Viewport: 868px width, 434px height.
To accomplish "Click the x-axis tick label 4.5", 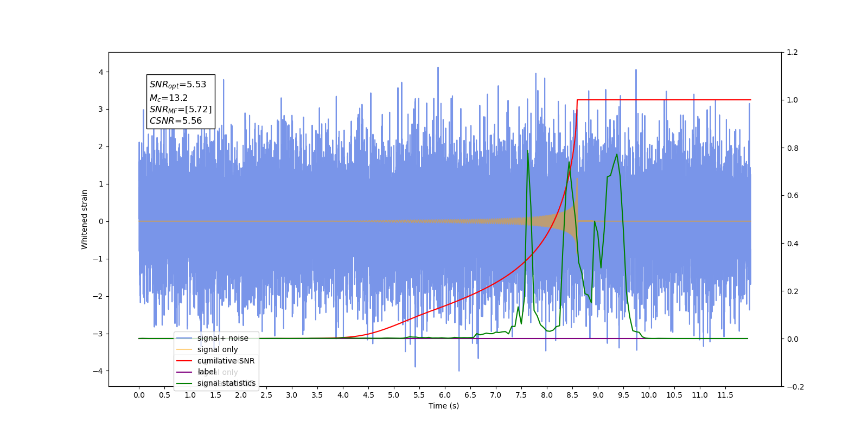I will coord(368,395).
